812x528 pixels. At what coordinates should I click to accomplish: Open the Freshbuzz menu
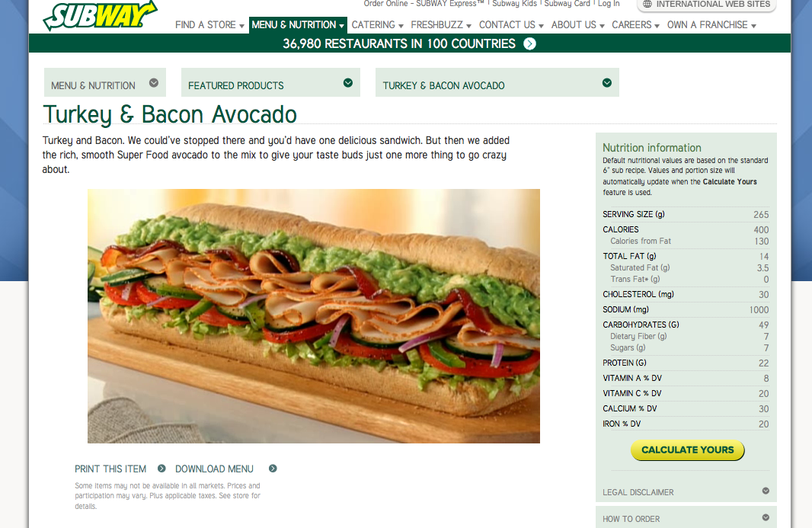[x=441, y=25]
